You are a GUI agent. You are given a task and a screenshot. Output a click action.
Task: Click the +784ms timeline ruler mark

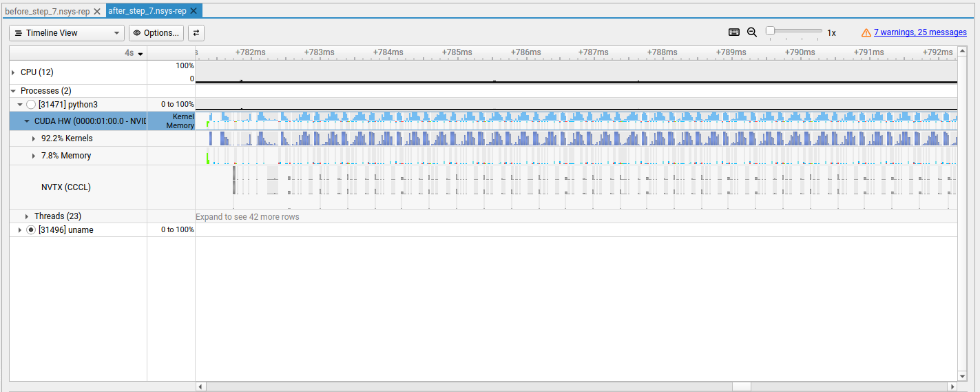pyautogui.click(x=388, y=52)
